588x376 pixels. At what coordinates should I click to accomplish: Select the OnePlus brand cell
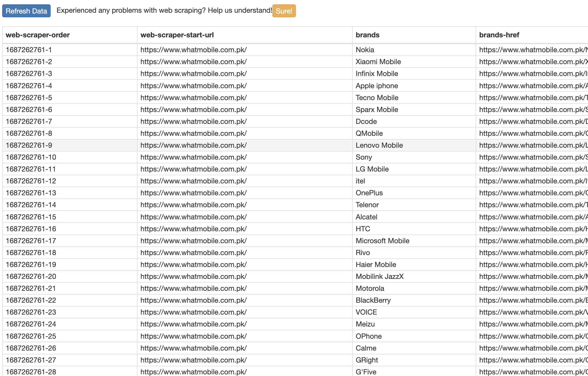click(x=414, y=193)
